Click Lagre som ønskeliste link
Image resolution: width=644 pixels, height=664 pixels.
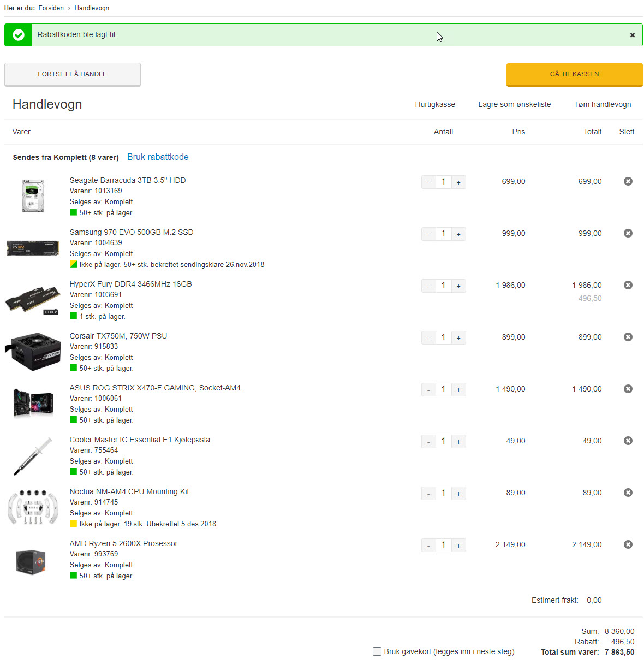point(515,104)
